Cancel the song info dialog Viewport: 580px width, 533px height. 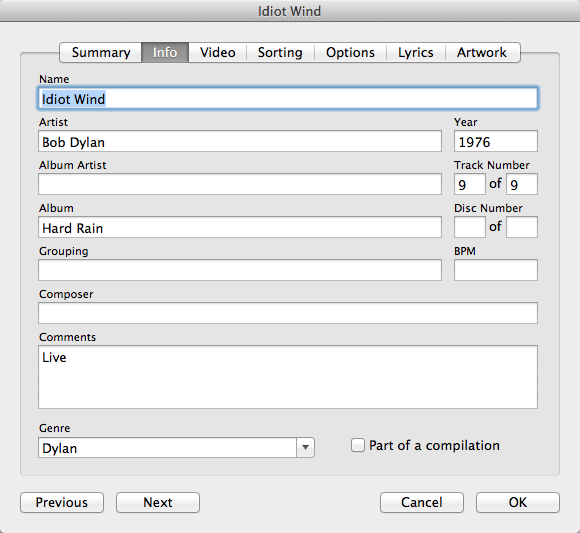point(422,502)
